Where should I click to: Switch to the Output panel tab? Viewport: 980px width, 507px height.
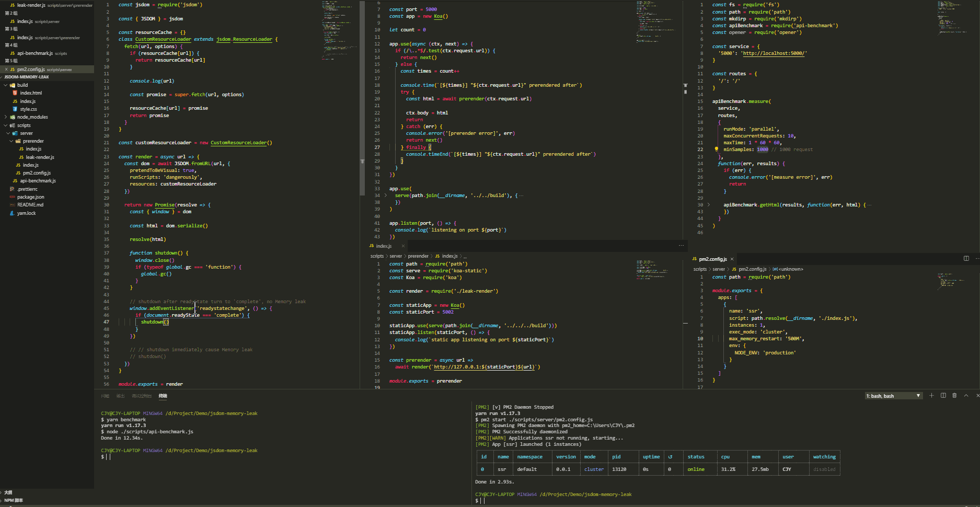[x=121, y=396]
